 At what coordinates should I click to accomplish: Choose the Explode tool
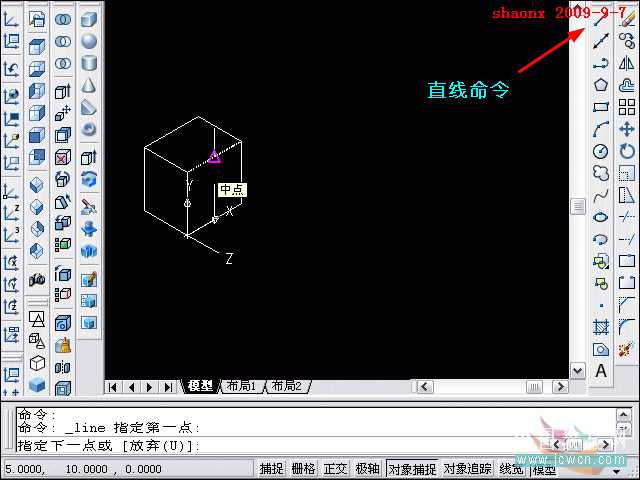tap(627, 349)
